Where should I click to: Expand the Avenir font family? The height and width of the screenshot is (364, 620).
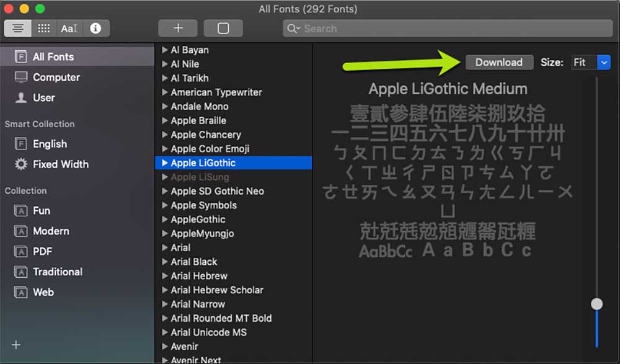point(165,346)
